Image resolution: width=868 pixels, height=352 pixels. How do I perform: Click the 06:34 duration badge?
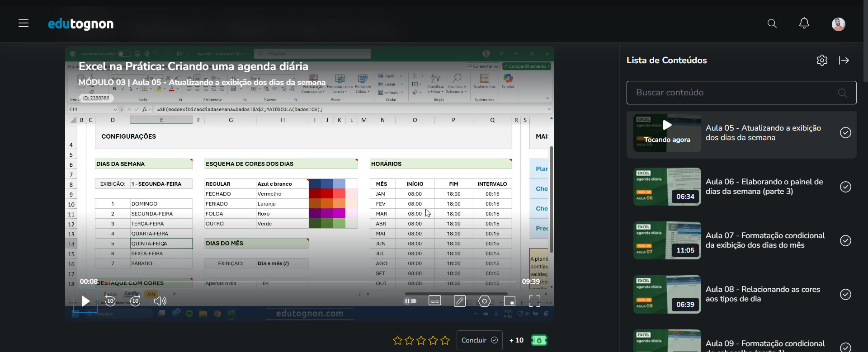(685, 197)
